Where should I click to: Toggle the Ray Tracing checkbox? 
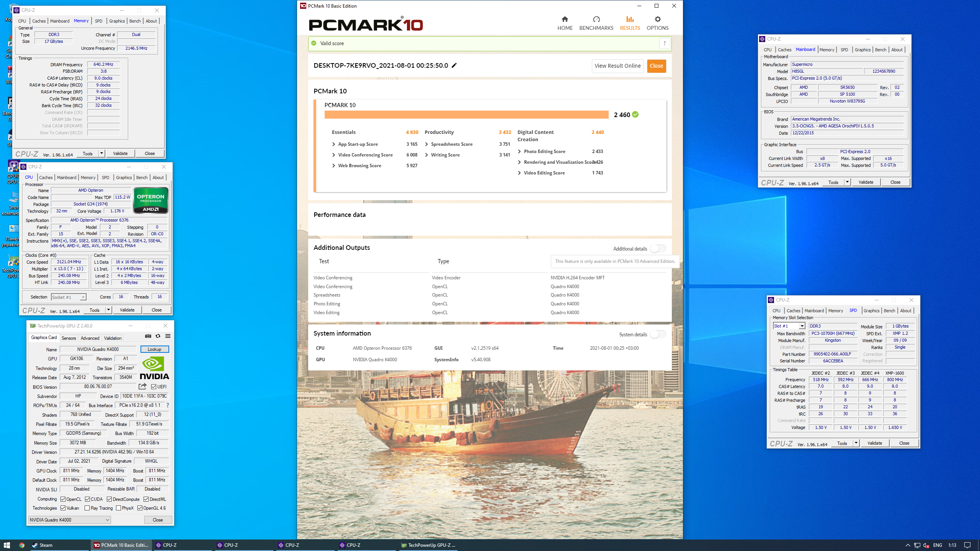click(87, 508)
